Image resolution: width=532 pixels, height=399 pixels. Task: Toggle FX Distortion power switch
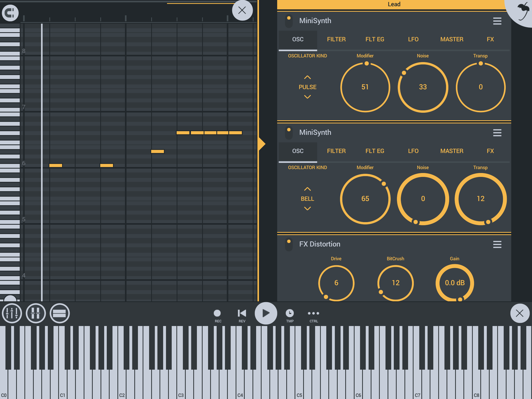pyautogui.click(x=289, y=244)
